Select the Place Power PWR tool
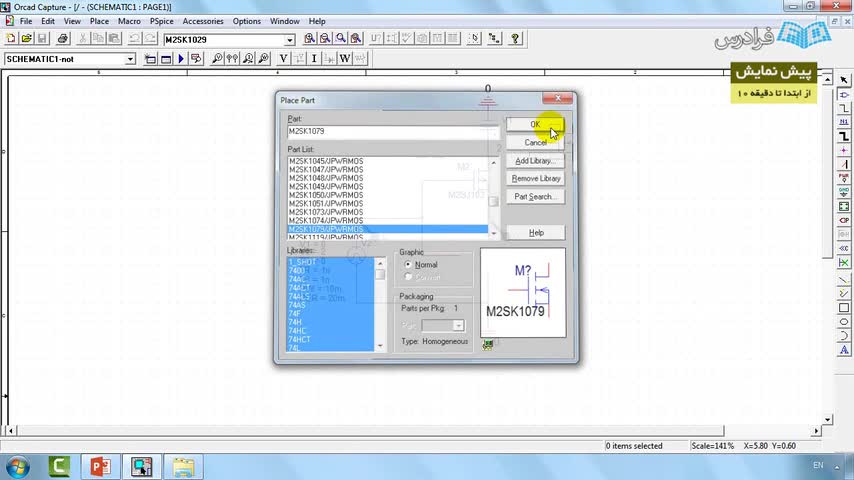854x480 pixels. click(844, 178)
